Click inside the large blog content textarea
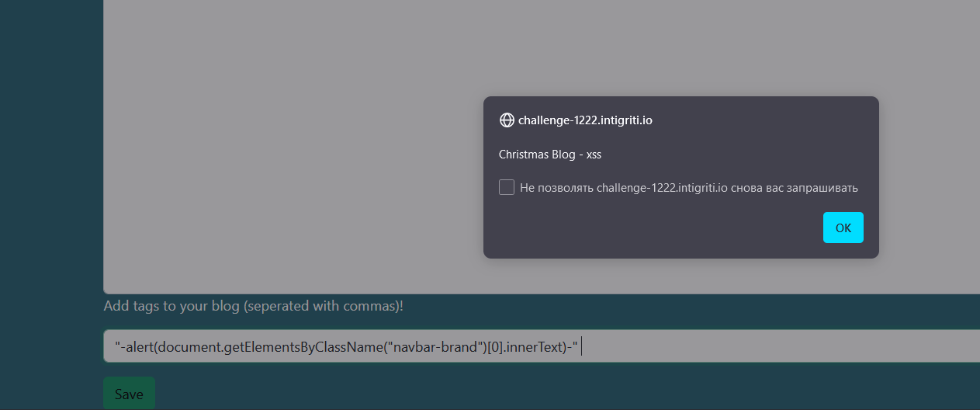This screenshot has width=980, height=410. tap(295, 155)
